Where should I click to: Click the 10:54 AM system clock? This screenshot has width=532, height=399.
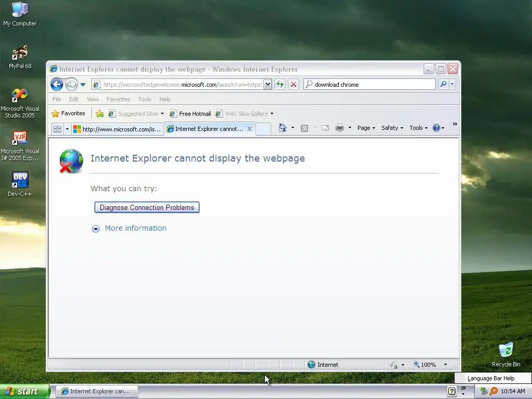pyautogui.click(x=513, y=392)
